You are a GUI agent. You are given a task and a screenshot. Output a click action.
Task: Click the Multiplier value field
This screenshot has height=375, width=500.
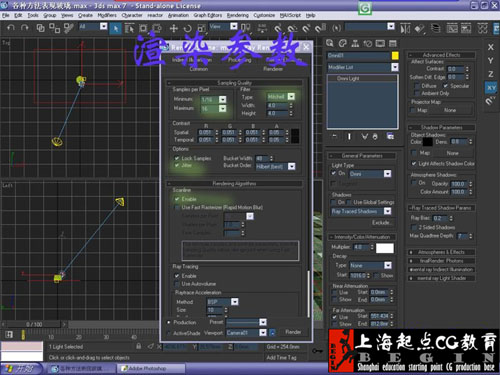361,247
